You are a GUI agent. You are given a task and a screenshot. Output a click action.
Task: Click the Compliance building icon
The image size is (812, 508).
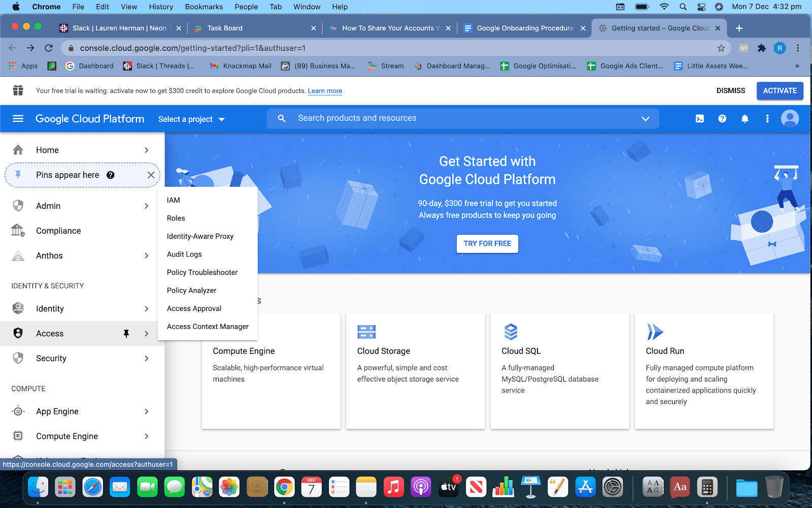pos(18,231)
